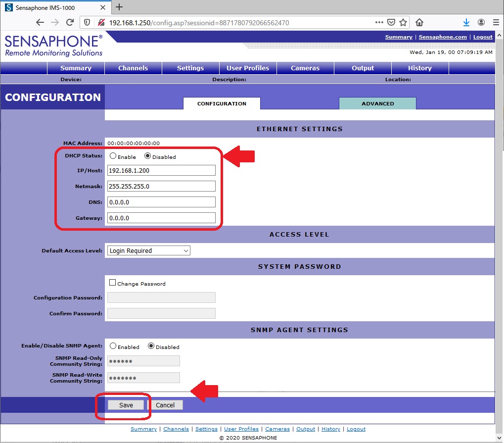
Task: Open the Cameras navigation menu
Action: point(305,68)
